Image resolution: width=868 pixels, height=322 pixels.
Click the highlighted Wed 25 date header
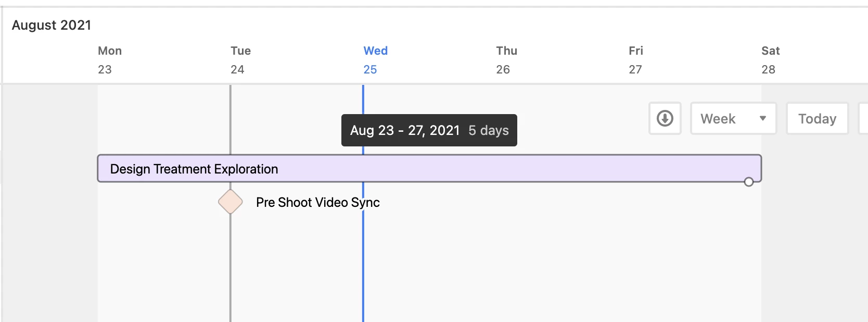[x=375, y=60]
